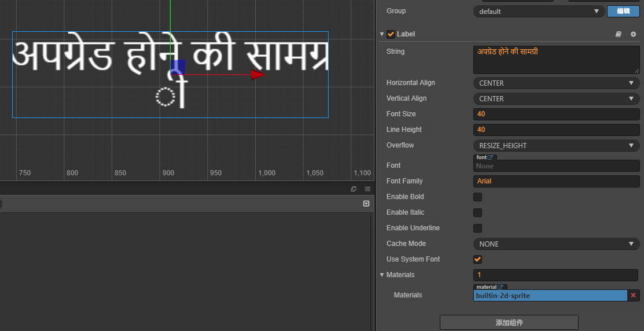Open the panel hamburger menu
644x331 pixels.
(367, 189)
